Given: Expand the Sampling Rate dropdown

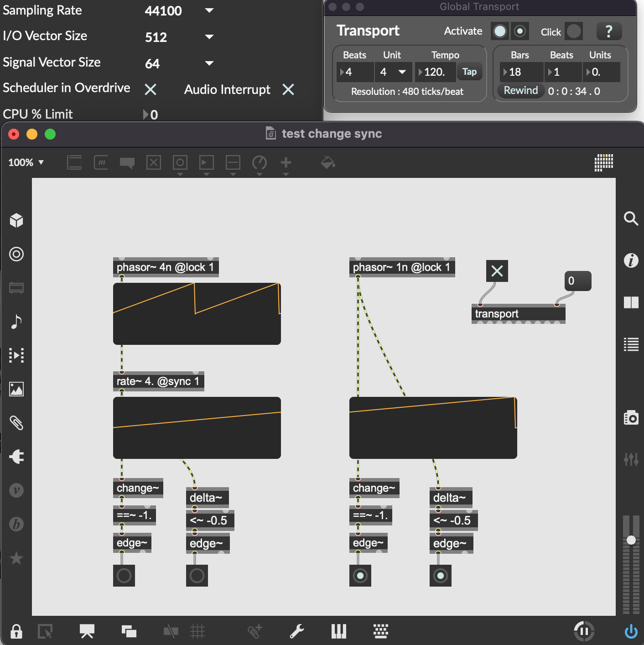Looking at the screenshot, I should coord(209,10).
